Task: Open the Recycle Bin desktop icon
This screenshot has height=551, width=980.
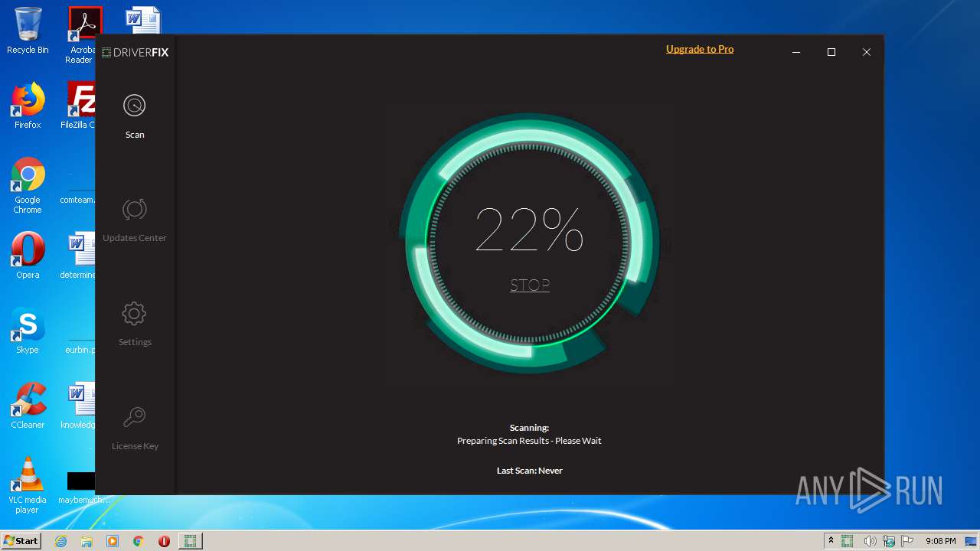Action: click(28, 31)
